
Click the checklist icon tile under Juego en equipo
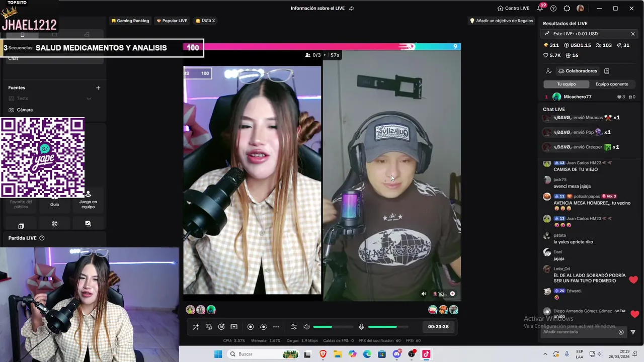click(x=88, y=224)
